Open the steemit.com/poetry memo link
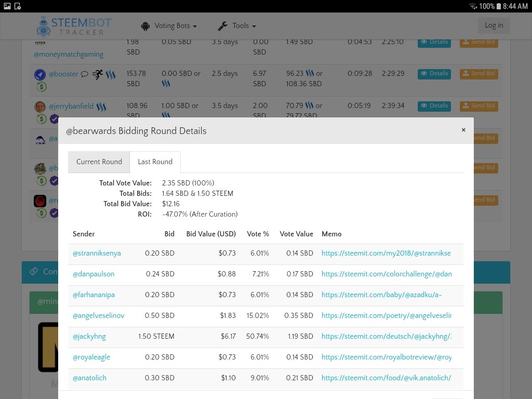 tap(387, 315)
